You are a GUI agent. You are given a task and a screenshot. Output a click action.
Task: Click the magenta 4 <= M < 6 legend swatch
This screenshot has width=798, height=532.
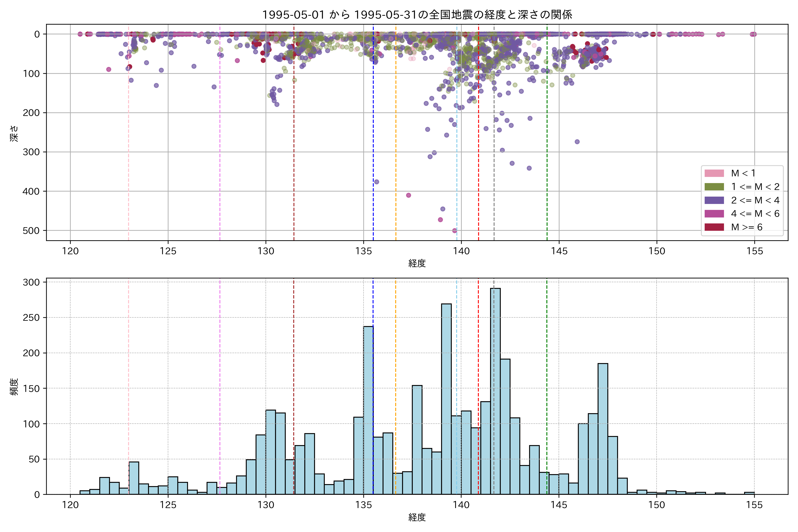714,214
